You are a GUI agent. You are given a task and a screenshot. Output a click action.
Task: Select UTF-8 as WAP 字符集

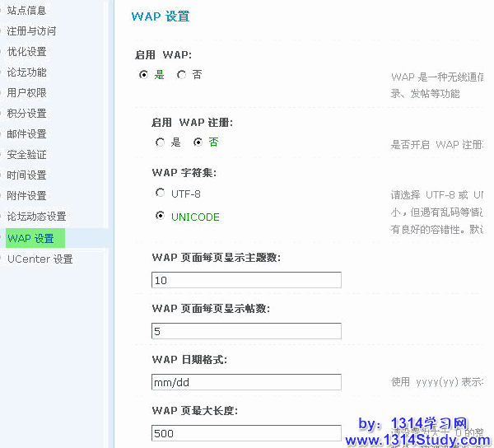point(160,194)
